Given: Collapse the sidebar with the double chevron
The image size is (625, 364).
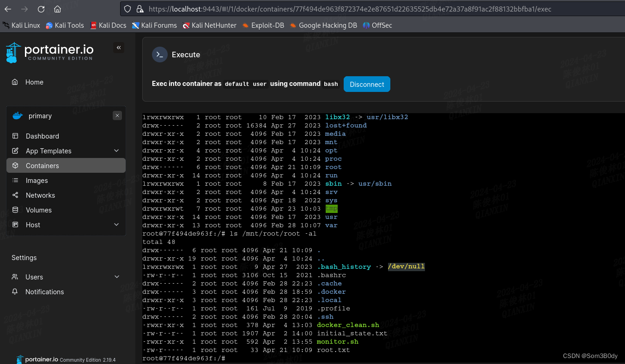Looking at the screenshot, I should coord(119,48).
